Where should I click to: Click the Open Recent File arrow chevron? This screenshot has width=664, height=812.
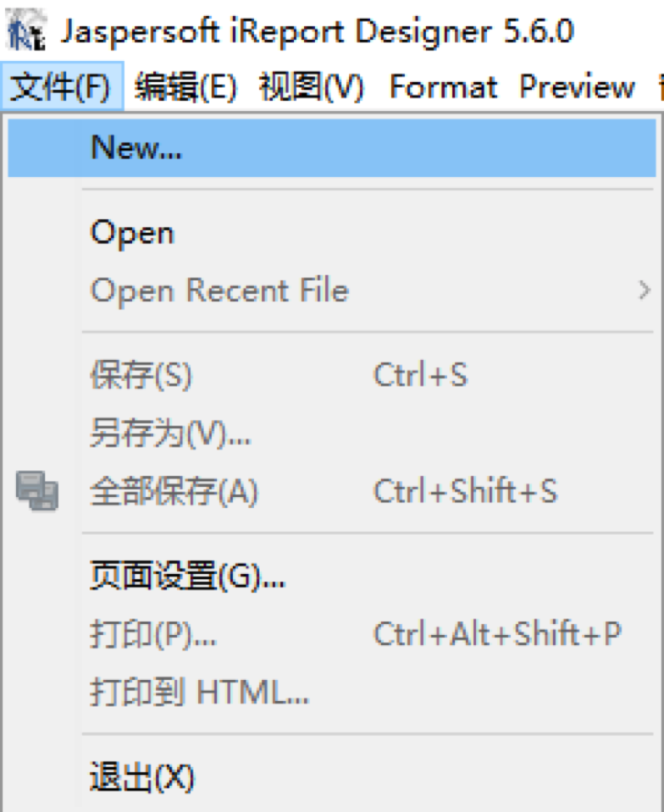644,290
